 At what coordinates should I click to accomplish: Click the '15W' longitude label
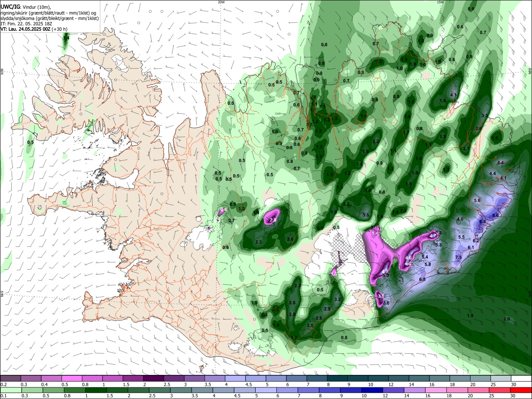(x=440, y=2)
